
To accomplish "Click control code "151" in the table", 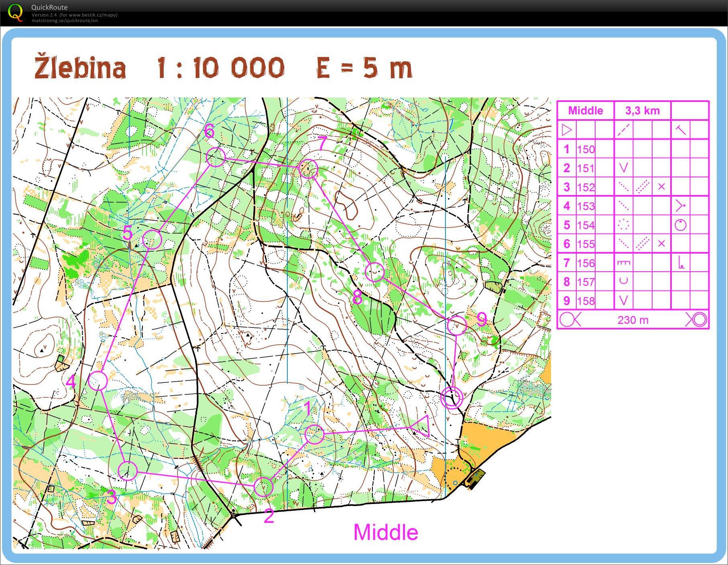I will tap(586, 168).
